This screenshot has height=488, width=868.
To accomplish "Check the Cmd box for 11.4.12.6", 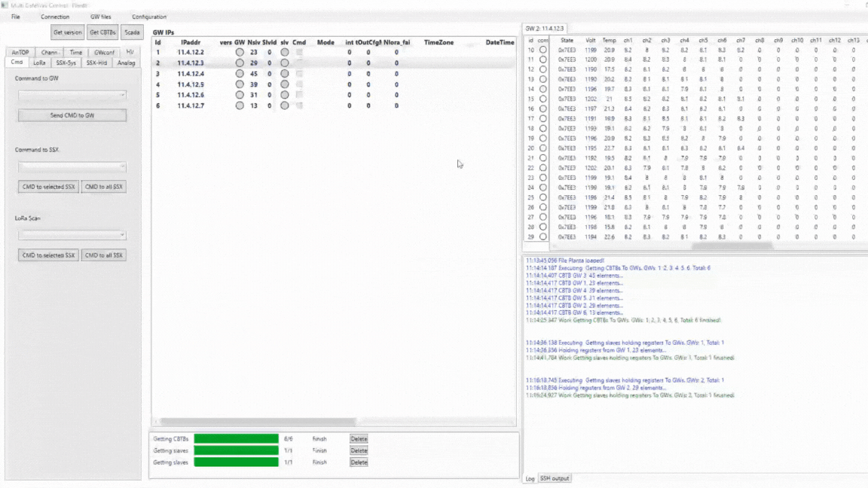I will (x=299, y=95).
